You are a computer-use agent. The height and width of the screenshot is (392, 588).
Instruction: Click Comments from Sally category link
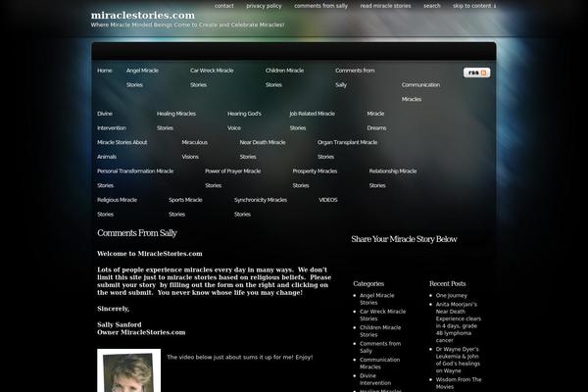coord(380,347)
